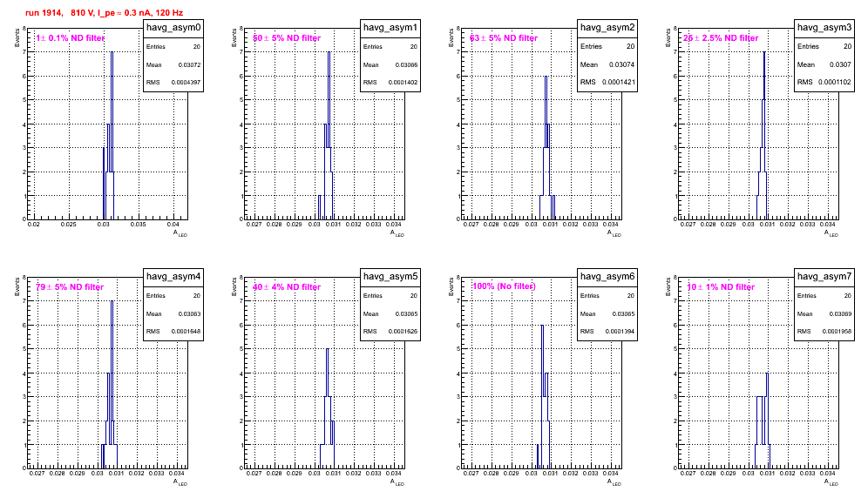The height and width of the screenshot is (498, 868).
Task: Click the Mean value 0.03069
Action: point(840,313)
